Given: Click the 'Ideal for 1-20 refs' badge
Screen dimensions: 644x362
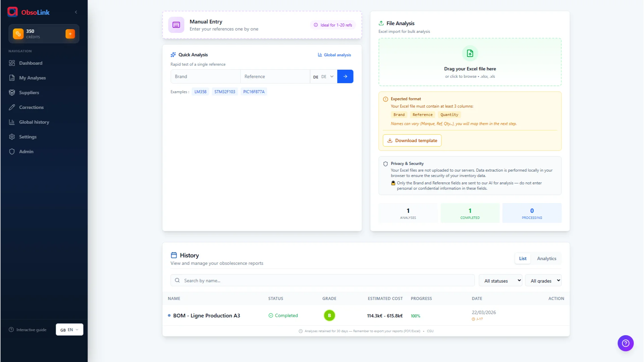Looking at the screenshot, I should [333, 25].
